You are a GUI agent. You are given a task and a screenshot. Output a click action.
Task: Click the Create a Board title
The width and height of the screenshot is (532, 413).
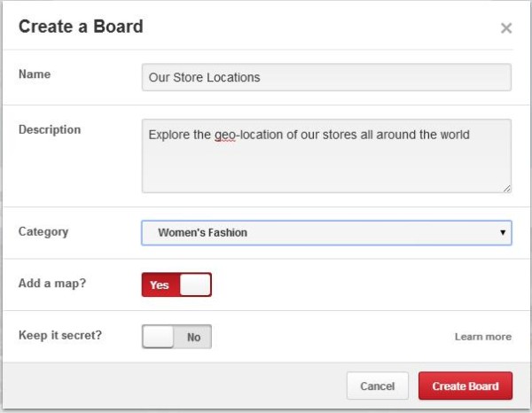point(81,27)
